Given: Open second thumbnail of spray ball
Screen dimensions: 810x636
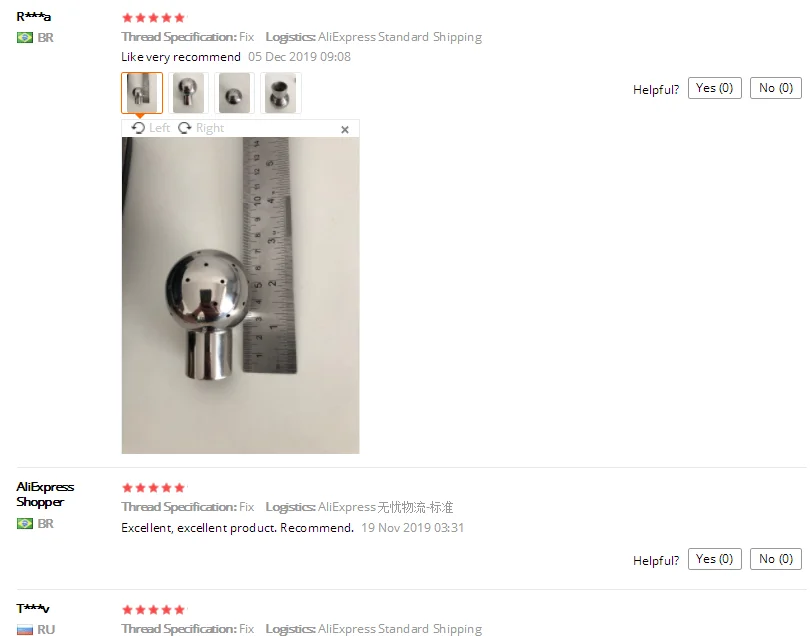Looking at the screenshot, I should 188,93.
